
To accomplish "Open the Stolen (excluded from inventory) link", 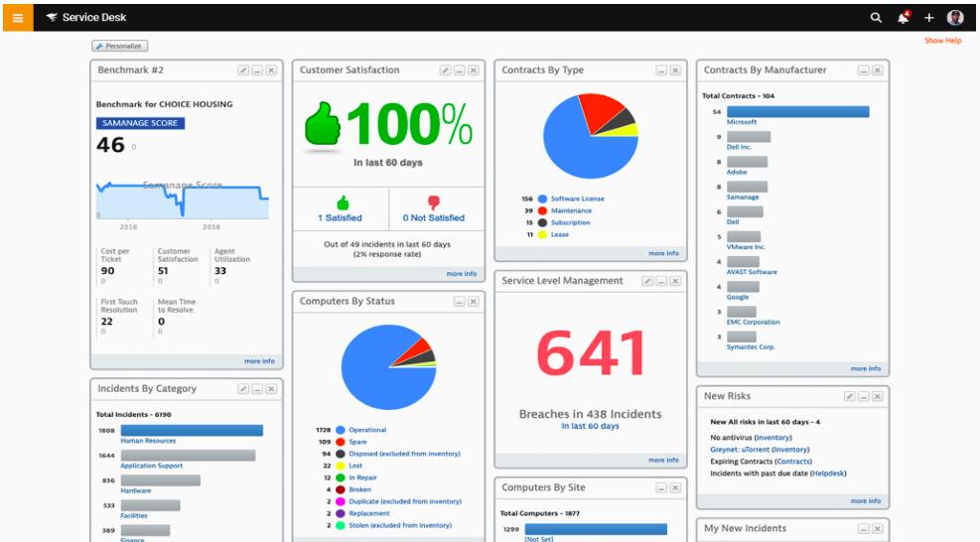I will (400, 525).
